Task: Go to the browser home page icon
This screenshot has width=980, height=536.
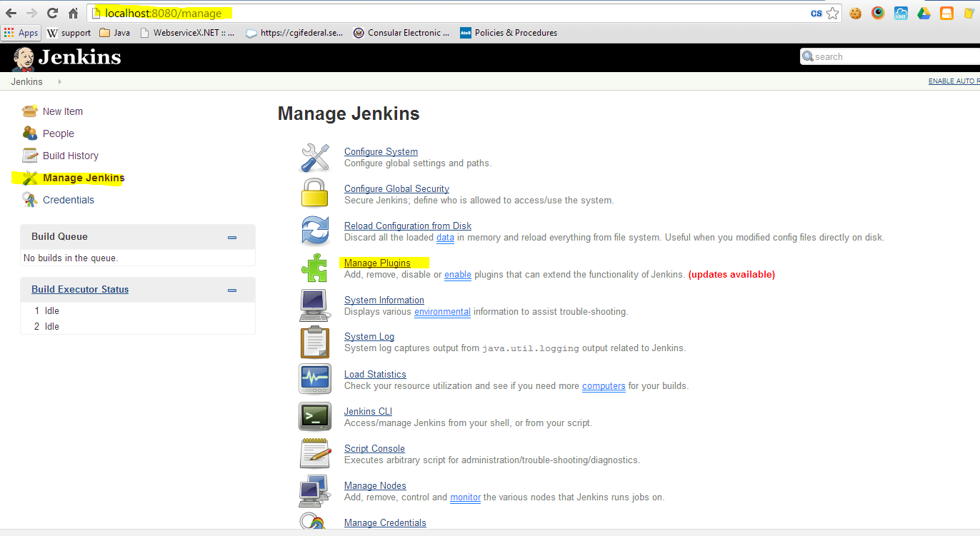Action: (73, 13)
